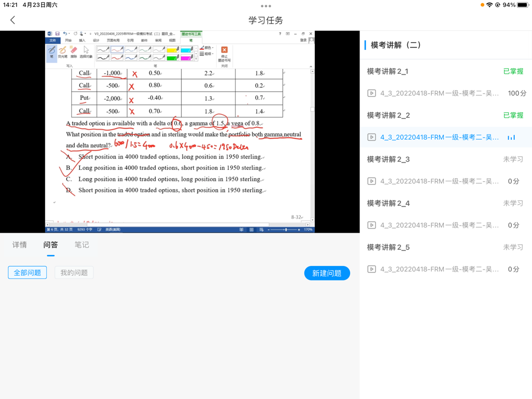This screenshot has height=399, width=532.
Task: Open the video item under 模考讲解2_4
Action: (446, 225)
